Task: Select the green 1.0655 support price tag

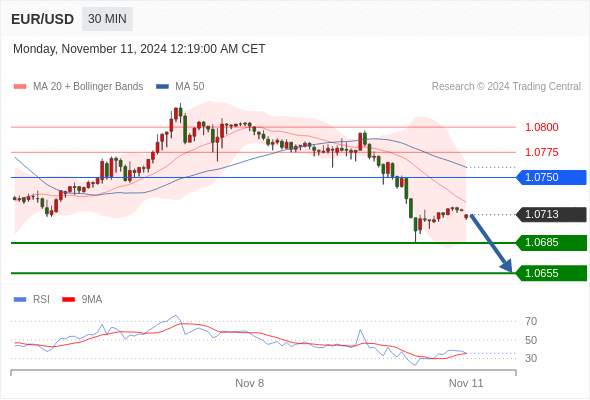Action: [x=551, y=273]
